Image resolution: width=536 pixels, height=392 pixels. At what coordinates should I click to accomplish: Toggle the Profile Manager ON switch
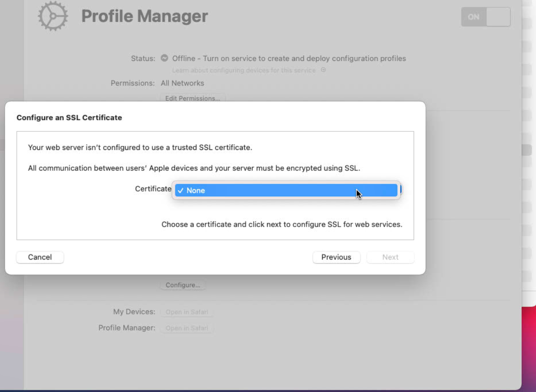point(486,17)
